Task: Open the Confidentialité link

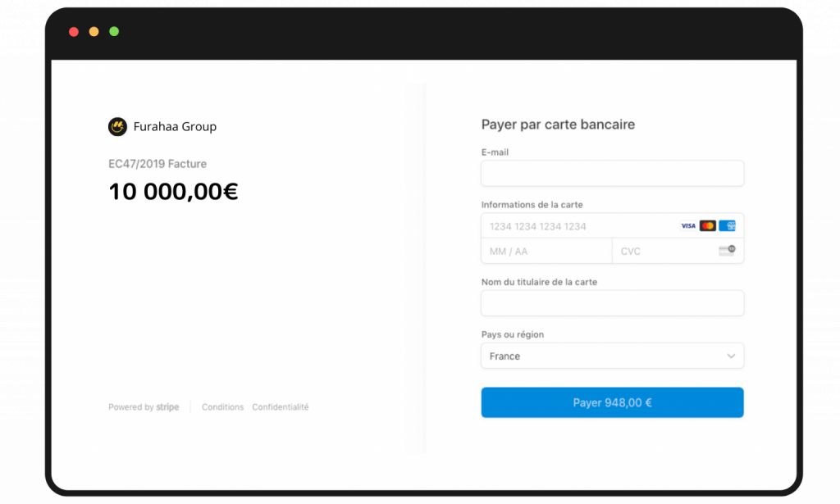Action: (x=281, y=407)
